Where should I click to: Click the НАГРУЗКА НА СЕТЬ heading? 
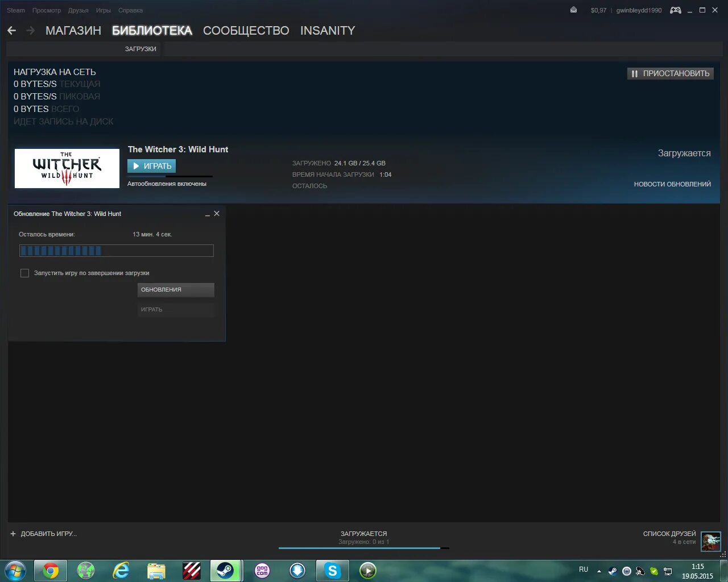pyautogui.click(x=55, y=72)
